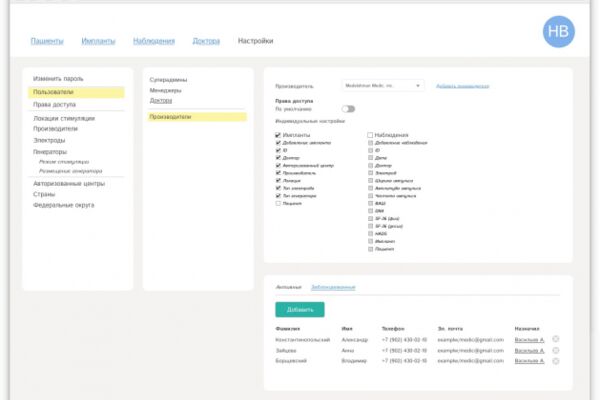This screenshot has width=600, height=400.
Task: Uncheck the Производитель checkbox under Импланты
Action: click(278, 173)
